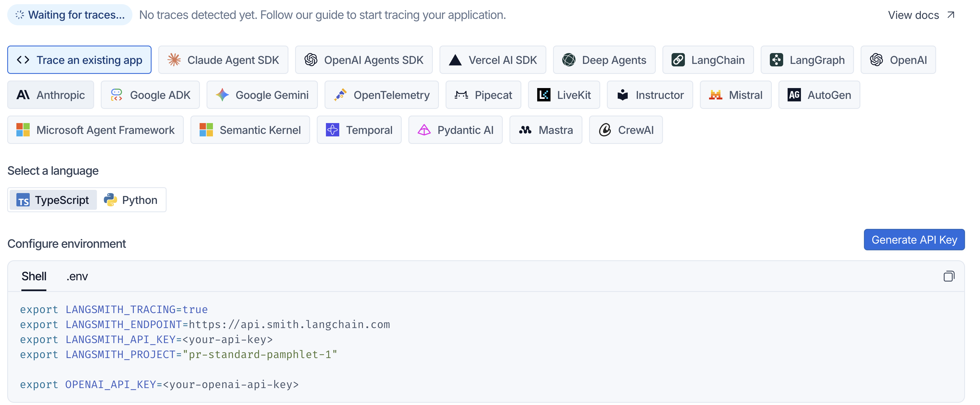Screen dimensions: 980x405
Task: Click the Select a language heading
Action: click(53, 171)
